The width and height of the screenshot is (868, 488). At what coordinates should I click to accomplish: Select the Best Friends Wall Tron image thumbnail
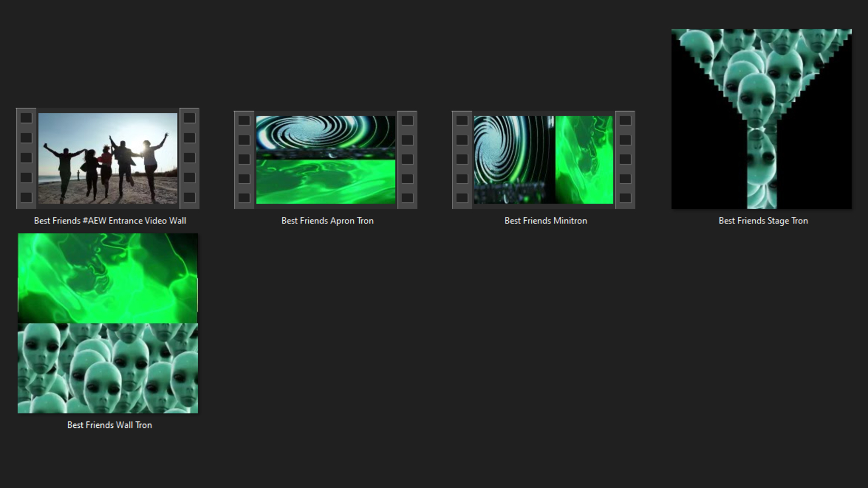108,323
